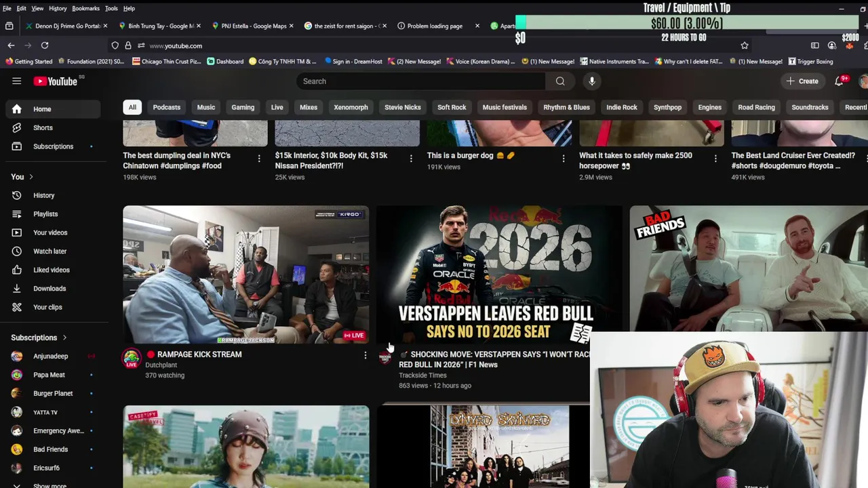Switch to Denon DJ Prime Go tab
This screenshot has height=488, width=868.
(66, 26)
